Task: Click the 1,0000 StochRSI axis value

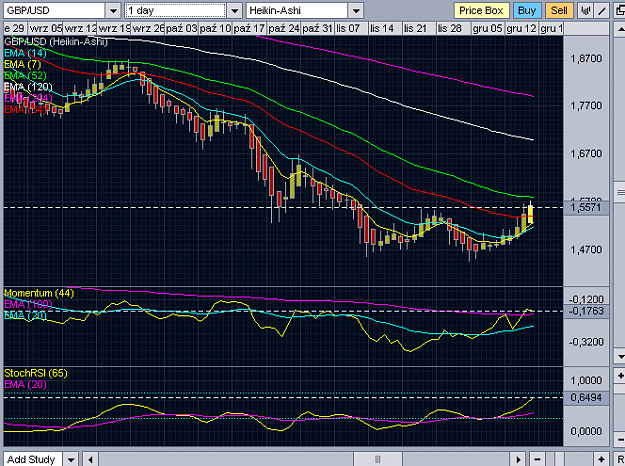Action: tap(586, 381)
